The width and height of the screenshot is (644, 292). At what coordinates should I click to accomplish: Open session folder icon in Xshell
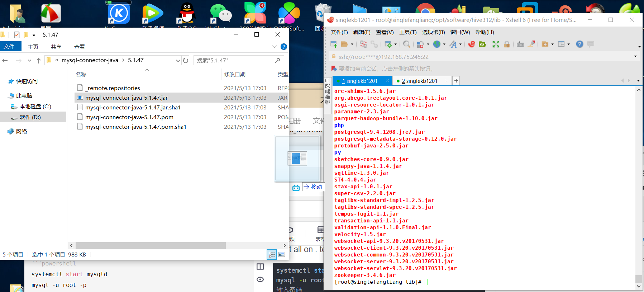[345, 44]
